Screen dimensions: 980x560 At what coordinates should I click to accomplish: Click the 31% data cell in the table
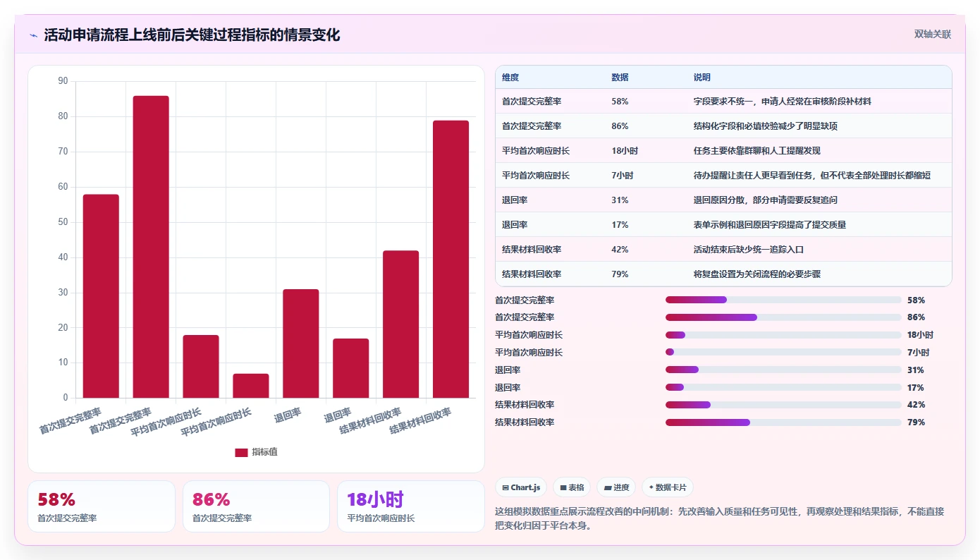click(620, 200)
